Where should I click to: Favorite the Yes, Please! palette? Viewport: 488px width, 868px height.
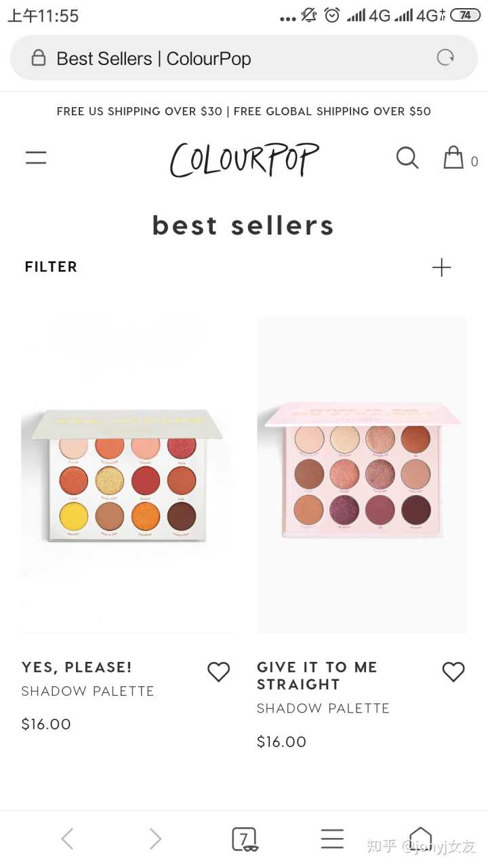click(218, 671)
